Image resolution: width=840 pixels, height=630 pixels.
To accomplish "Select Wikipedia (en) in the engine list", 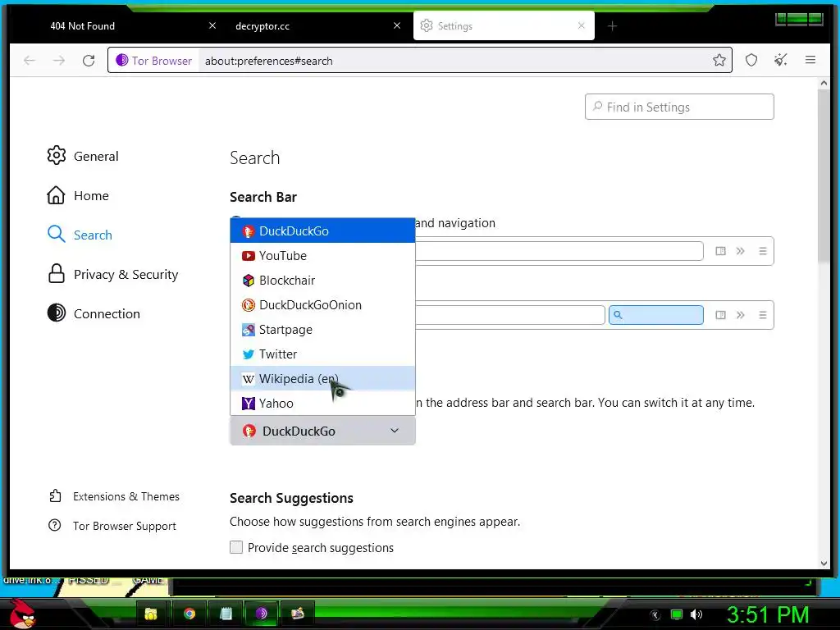I will click(x=322, y=379).
